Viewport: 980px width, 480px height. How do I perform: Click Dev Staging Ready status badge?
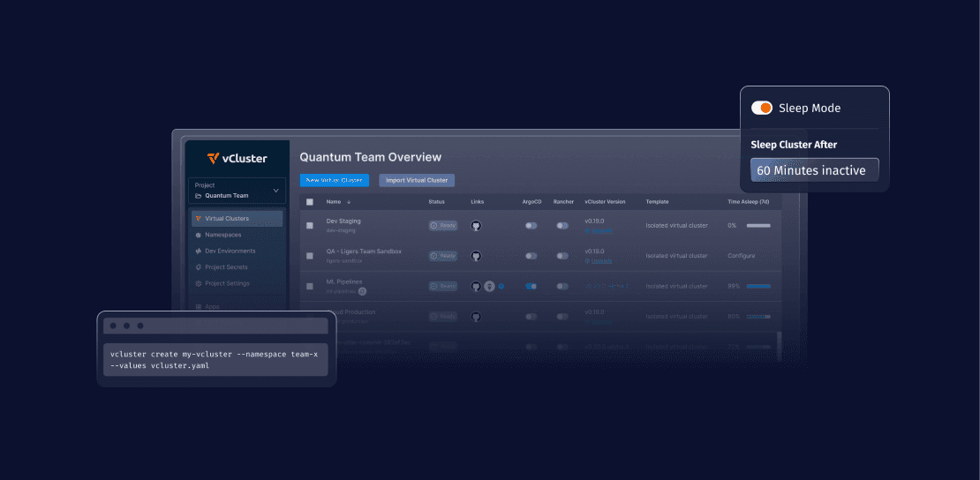pyautogui.click(x=443, y=226)
